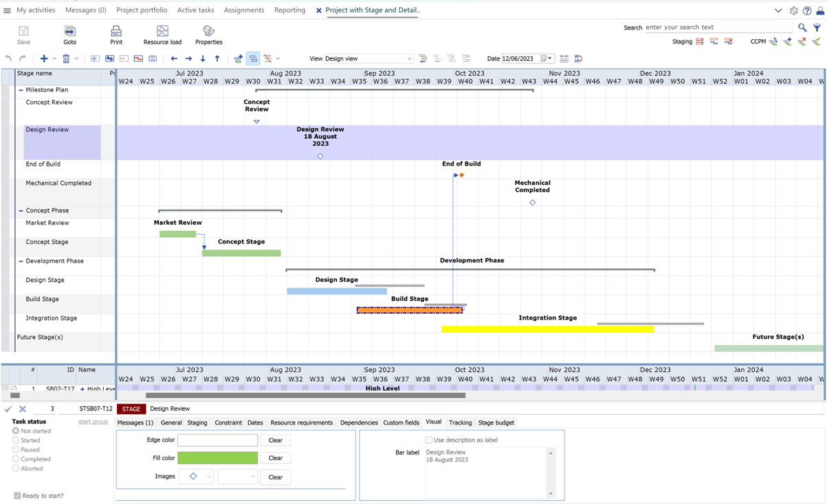This screenshot has width=827, height=504.
Task: Open the help question mark icon
Action: click(x=807, y=10)
